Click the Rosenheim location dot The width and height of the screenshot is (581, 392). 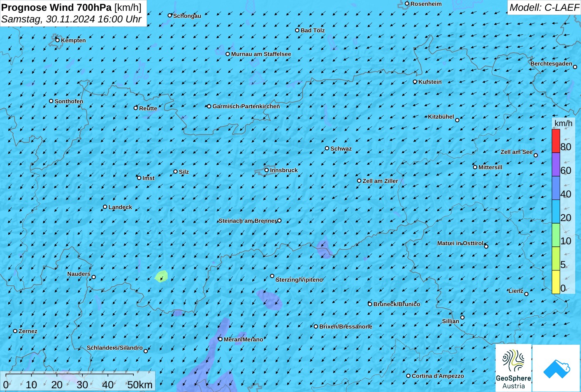(407, 4)
